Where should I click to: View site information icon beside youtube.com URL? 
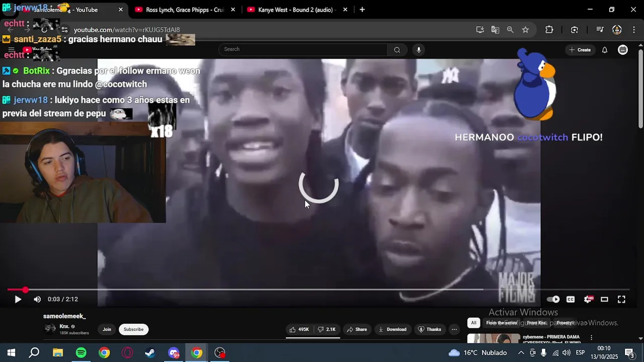pos(64,30)
